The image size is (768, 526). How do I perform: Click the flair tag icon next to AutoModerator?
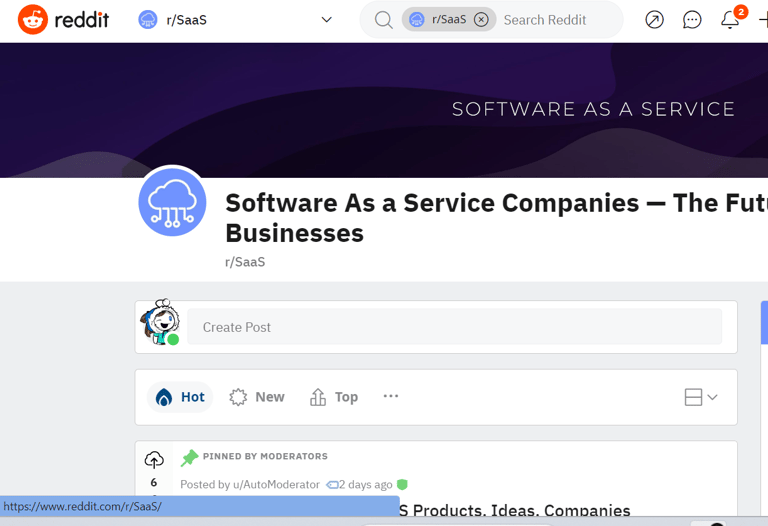pyautogui.click(x=332, y=484)
